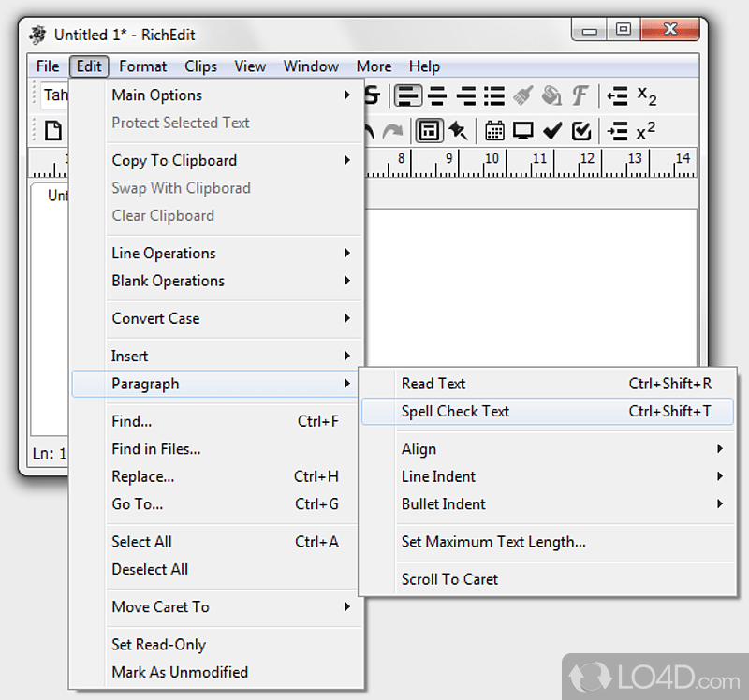Click the calendar date icon
749x700 pixels.
494,131
